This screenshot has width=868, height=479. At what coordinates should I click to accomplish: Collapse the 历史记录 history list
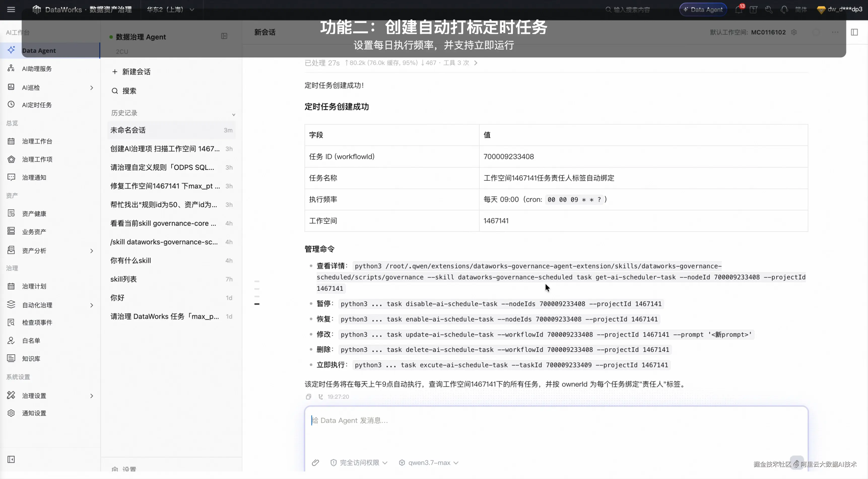(x=233, y=115)
